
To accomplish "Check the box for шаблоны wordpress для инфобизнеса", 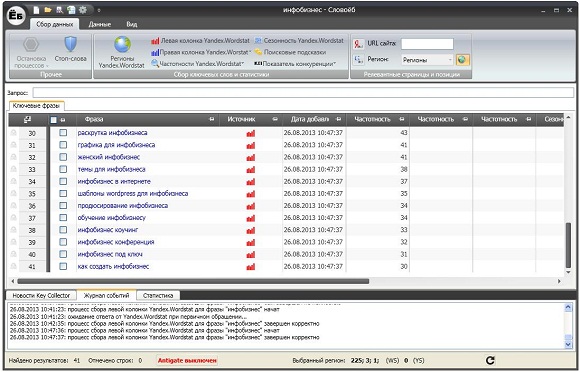I will [x=63, y=193].
